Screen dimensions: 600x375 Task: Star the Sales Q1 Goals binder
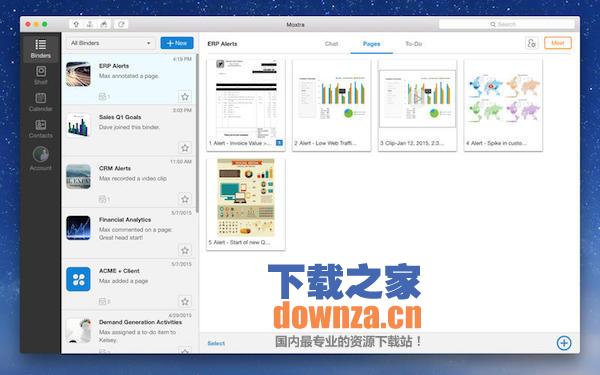point(185,148)
